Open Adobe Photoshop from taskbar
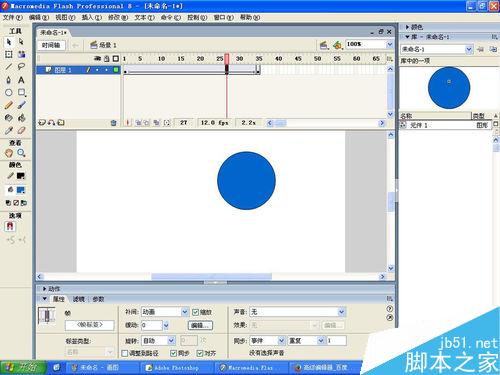Image resolution: width=500 pixels, height=375 pixels. coord(176,368)
